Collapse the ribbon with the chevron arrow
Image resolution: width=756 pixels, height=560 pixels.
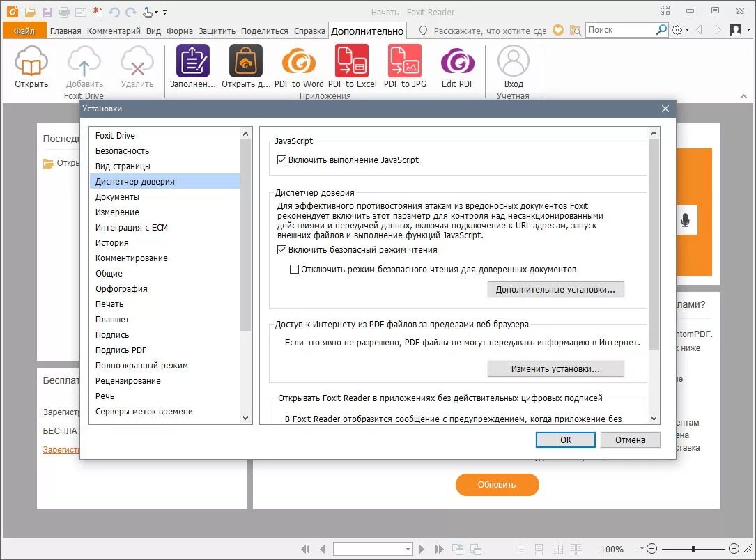(x=743, y=96)
